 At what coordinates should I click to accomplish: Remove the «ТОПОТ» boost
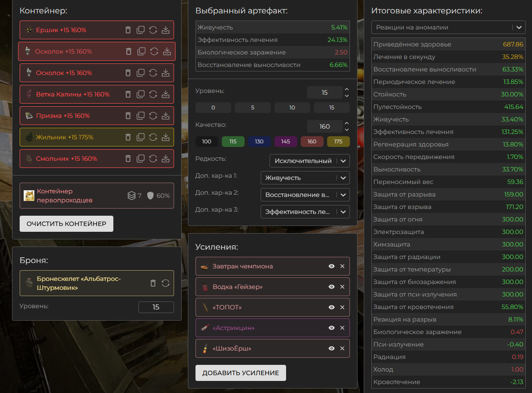coord(342,307)
